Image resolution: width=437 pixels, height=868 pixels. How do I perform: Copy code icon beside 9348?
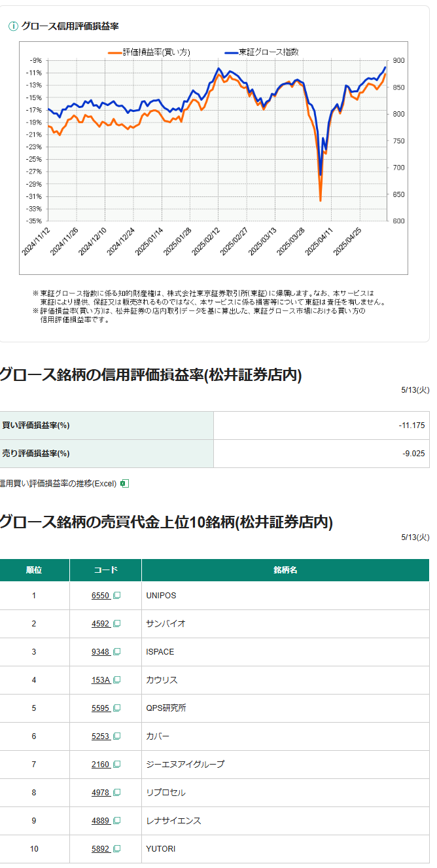coord(117,652)
